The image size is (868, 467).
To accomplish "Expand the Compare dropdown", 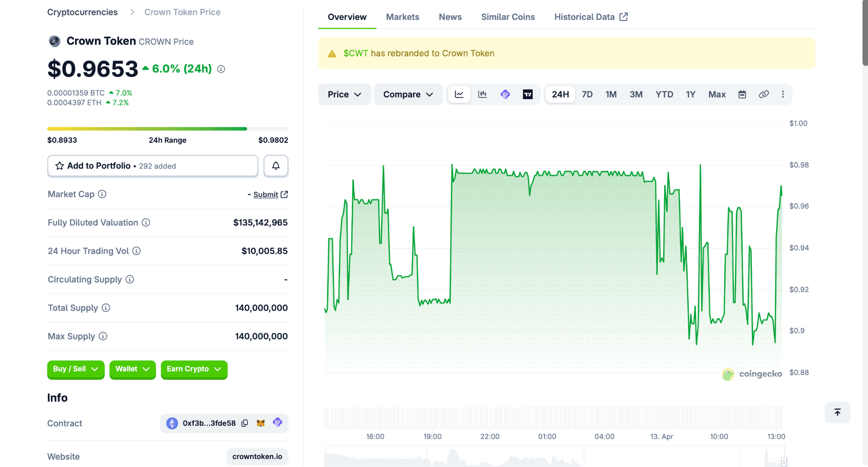I will 408,94.
